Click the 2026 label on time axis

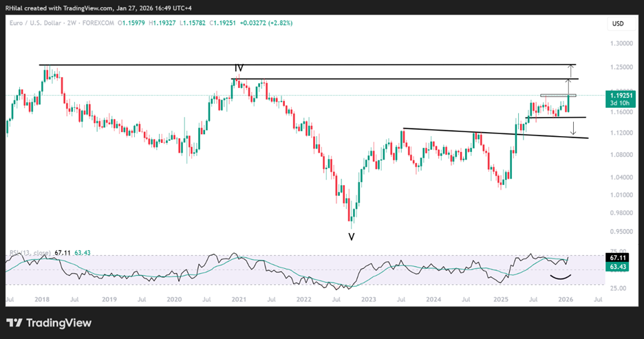566,300
